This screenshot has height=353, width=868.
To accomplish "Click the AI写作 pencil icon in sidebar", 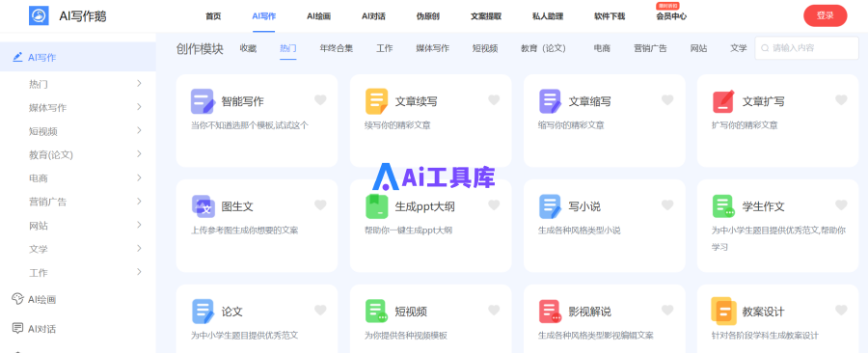I will (17, 57).
